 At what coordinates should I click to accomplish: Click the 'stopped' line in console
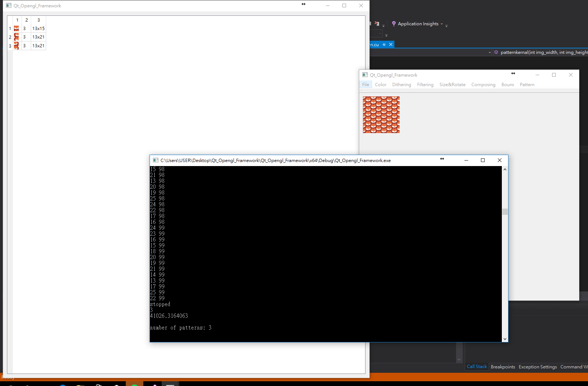pyautogui.click(x=160, y=304)
